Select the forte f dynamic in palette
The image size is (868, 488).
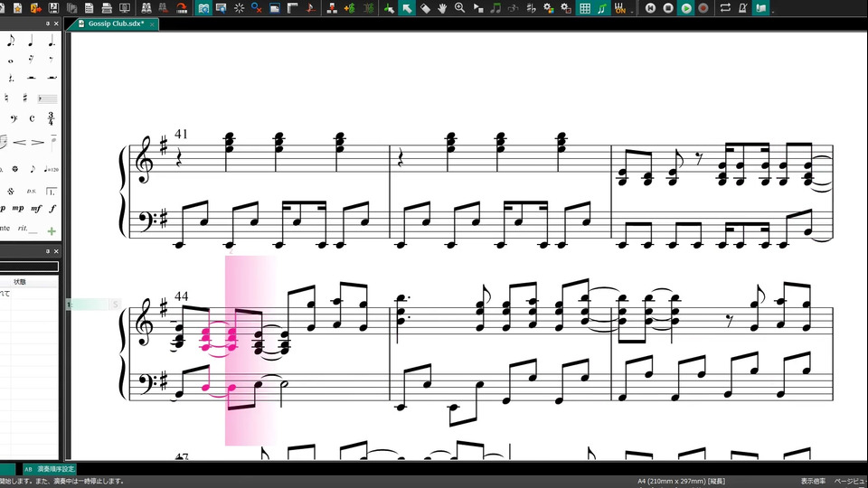point(52,208)
